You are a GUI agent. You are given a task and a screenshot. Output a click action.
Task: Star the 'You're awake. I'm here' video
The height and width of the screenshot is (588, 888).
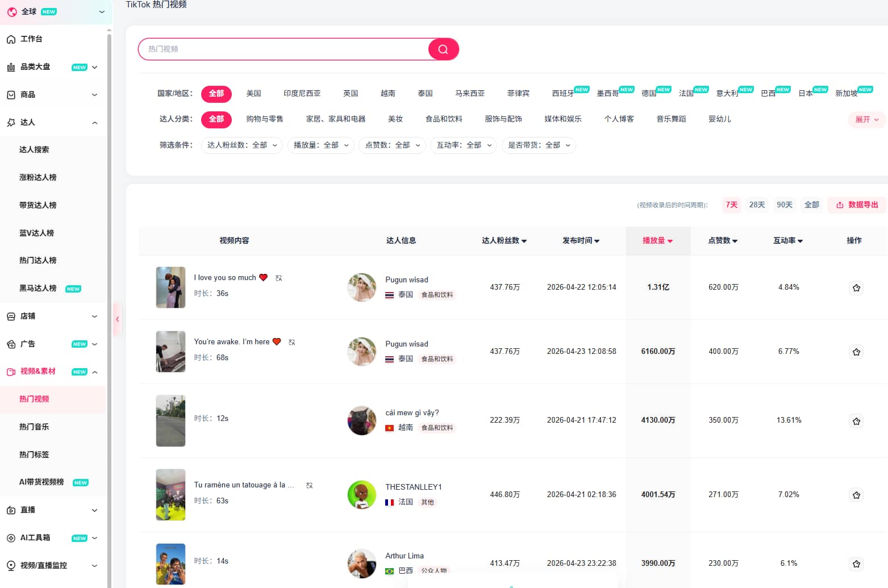[x=856, y=352]
